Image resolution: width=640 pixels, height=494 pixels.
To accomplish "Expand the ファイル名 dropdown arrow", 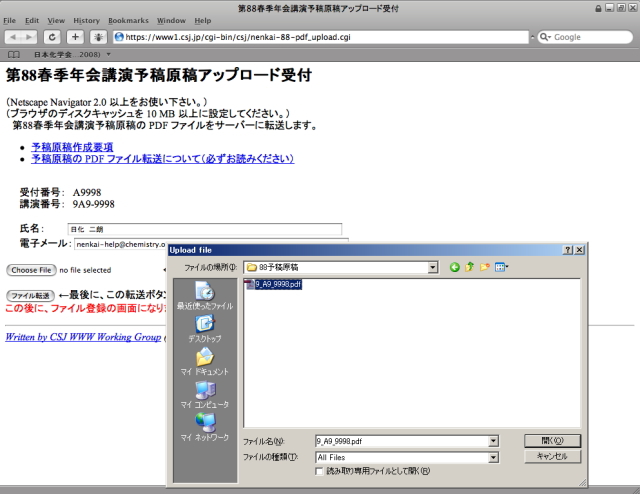I will 493,441.
